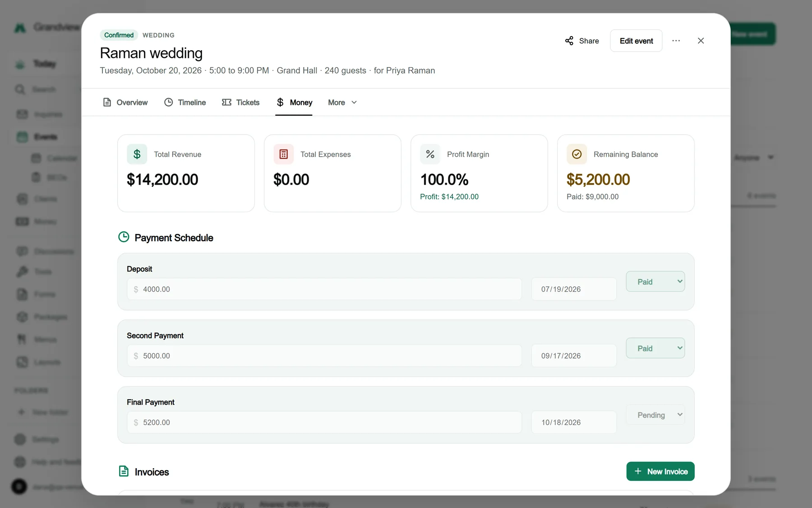Change the Final Payment date 10/18/2026

point(574,422)
